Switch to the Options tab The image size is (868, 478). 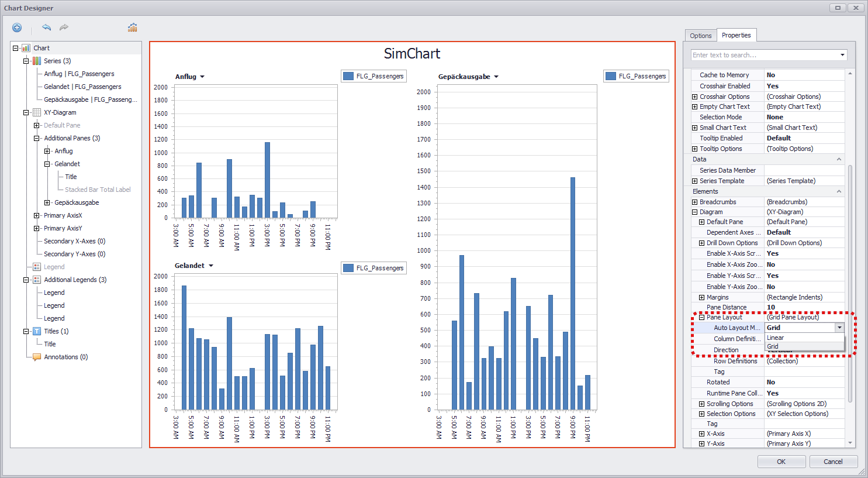tap(700, 35)
